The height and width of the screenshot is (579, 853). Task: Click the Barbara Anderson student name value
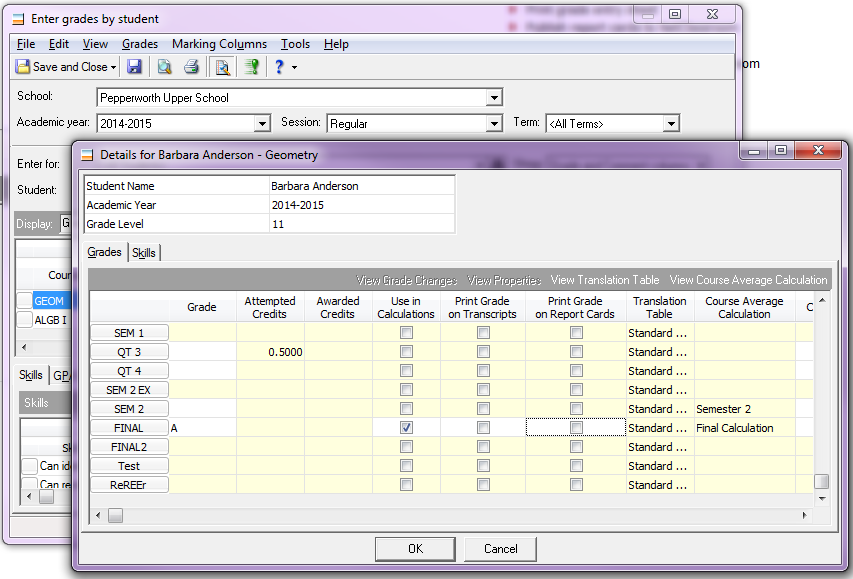coord(314,186)
